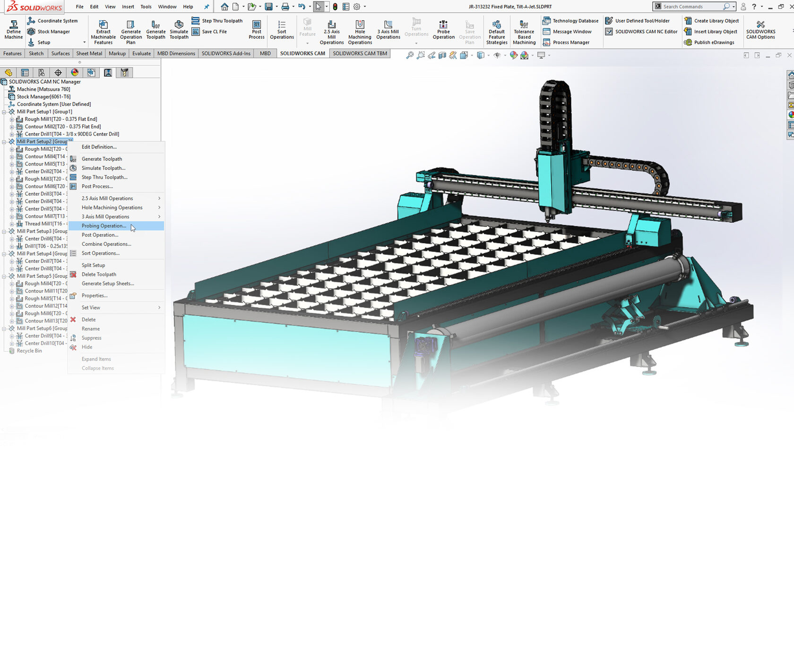Open the Tools menu
This screenshot has width=794, height=672.
click(x=146, y=7)
